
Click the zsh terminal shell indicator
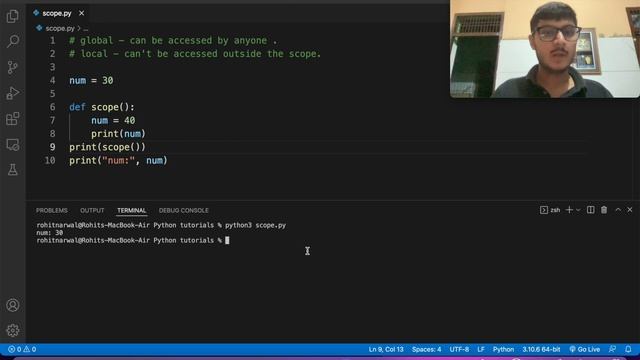click(550, 210)
